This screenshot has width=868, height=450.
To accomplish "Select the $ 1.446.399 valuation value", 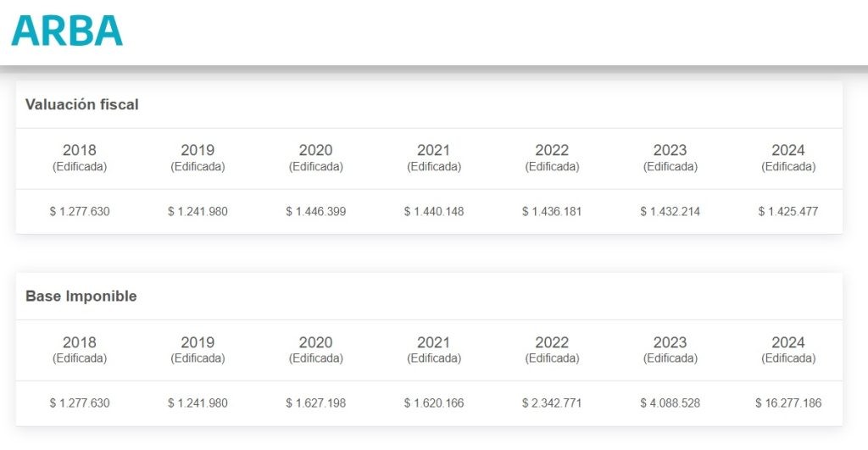I will tap(316, 211).
